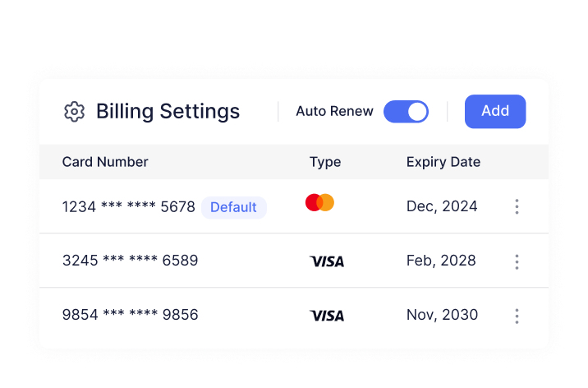Click the Billing Settings gear icon
The width and height of the screenshot is (588, 388).
74,112
